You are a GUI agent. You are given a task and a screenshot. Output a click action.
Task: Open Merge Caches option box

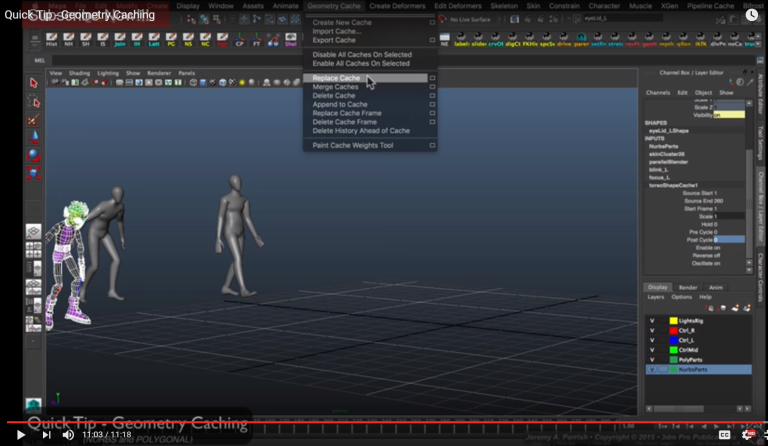click(x=432, y=87)
